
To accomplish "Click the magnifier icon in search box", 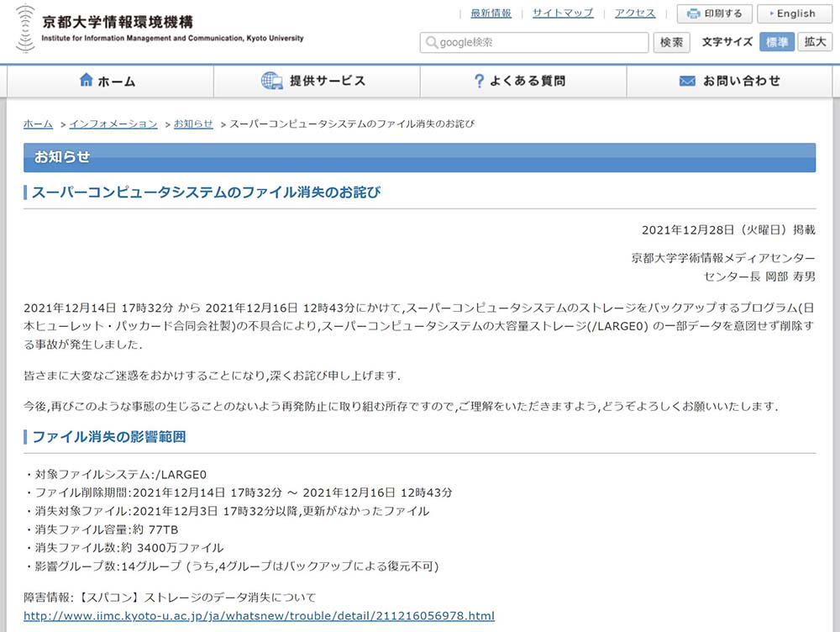I will coord(432,42).
